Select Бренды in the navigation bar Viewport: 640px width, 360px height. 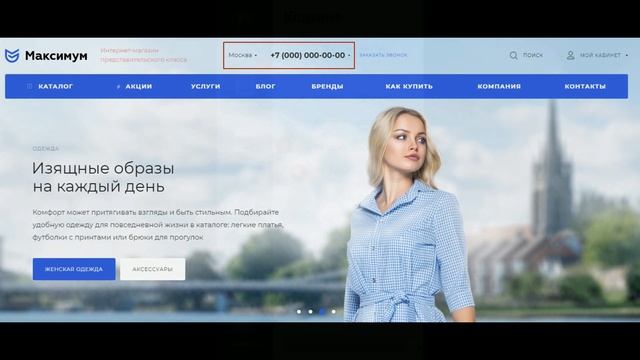tap(327, 86)
